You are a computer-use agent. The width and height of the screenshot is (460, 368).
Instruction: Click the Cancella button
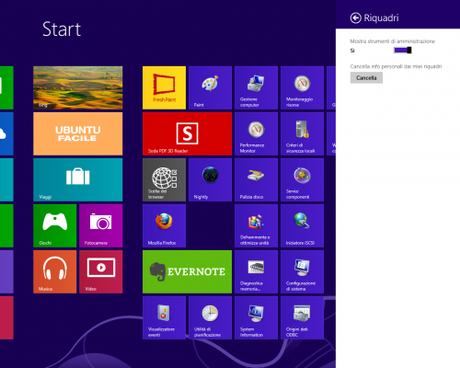click(x=366, y=78)
